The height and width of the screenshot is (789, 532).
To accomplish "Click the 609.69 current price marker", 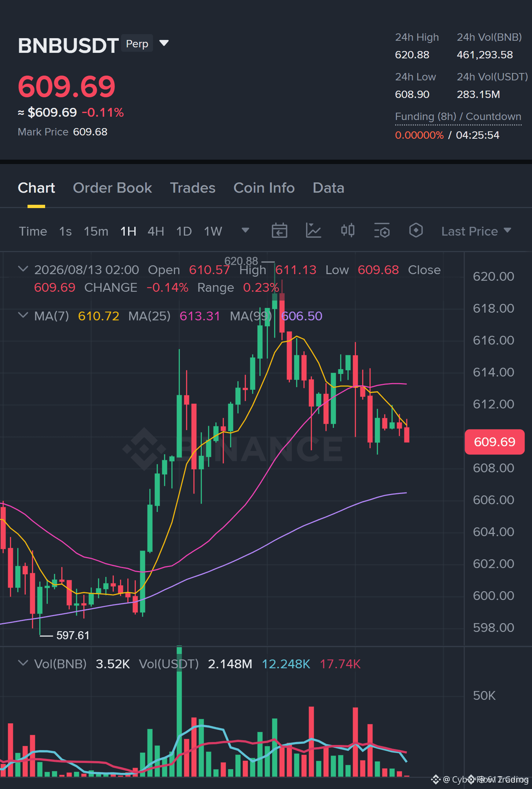I will pos(495,442).
